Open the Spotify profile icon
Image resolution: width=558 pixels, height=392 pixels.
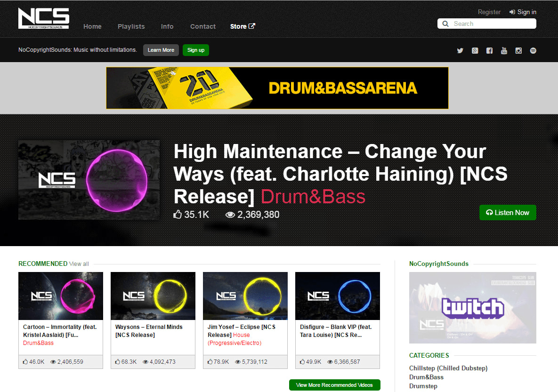click(x=533, y=50)
